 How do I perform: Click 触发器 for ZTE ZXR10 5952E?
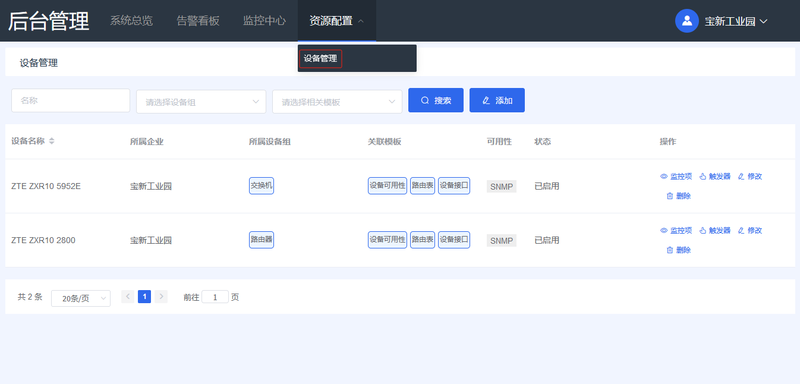pyautogui.click(x=714, y=176)
